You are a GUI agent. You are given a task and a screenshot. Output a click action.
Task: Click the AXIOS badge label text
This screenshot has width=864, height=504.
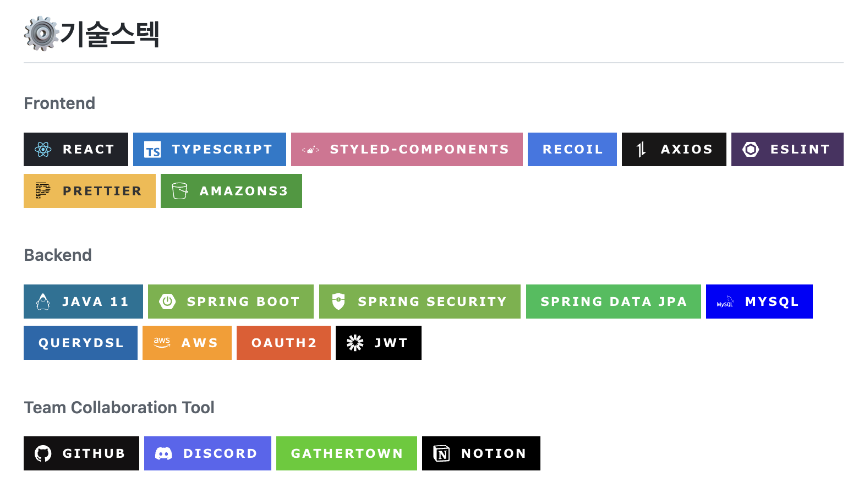pyautogui.click(x=686, y=149)
